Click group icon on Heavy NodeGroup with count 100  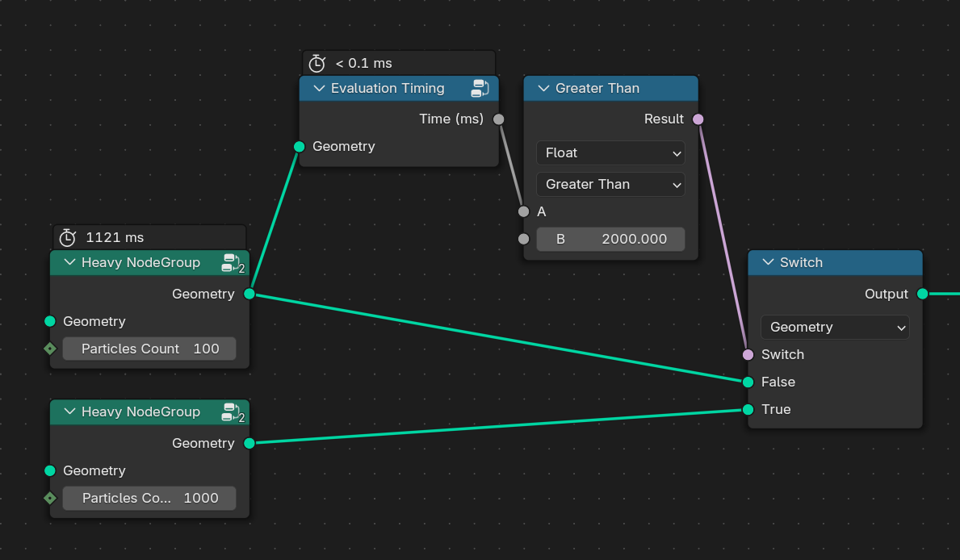click(233, 262)
